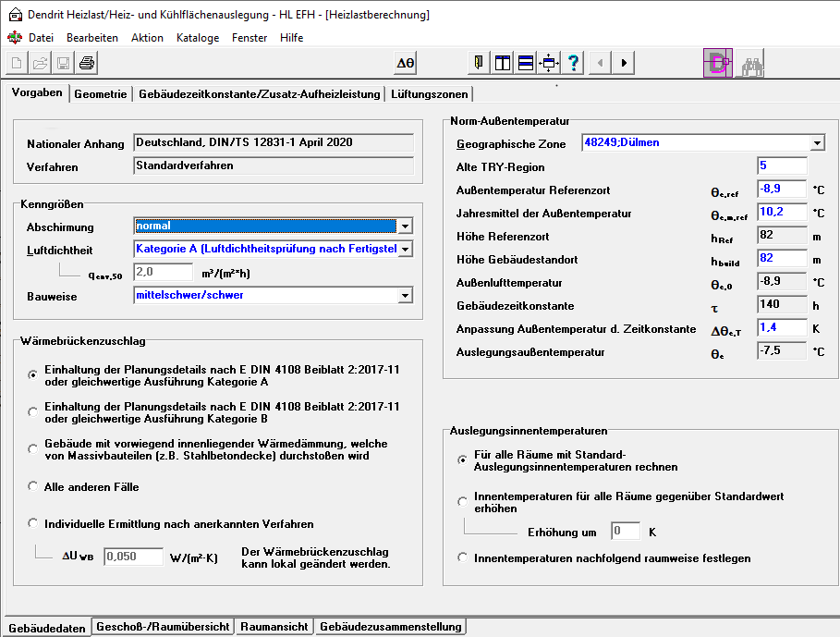Click the Höhe Referenzort value field
The image size is (840, 637).
pos(782,235)
